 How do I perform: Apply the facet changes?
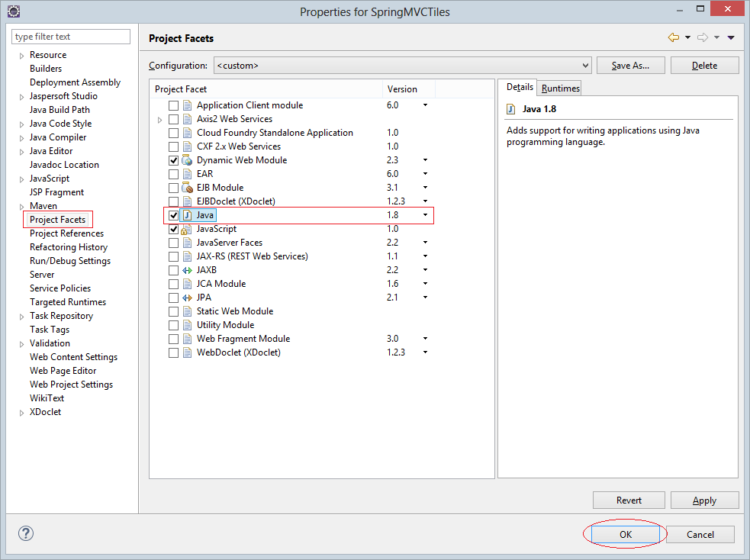point(704,500)
